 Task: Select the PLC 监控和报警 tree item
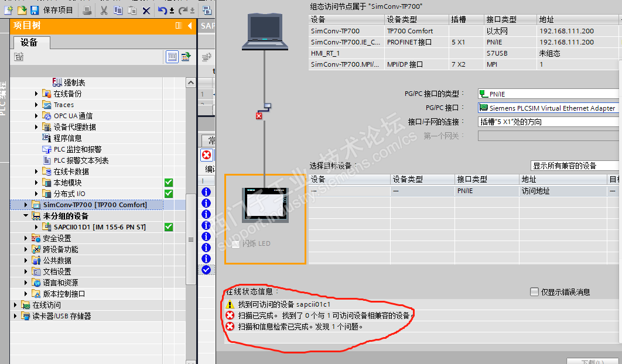78,149
